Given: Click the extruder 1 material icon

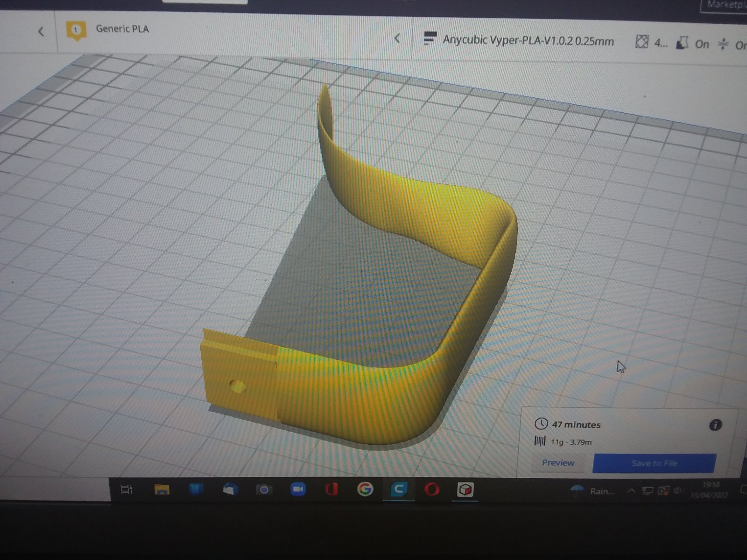Looking at the screenshot, I should point(76,30).
